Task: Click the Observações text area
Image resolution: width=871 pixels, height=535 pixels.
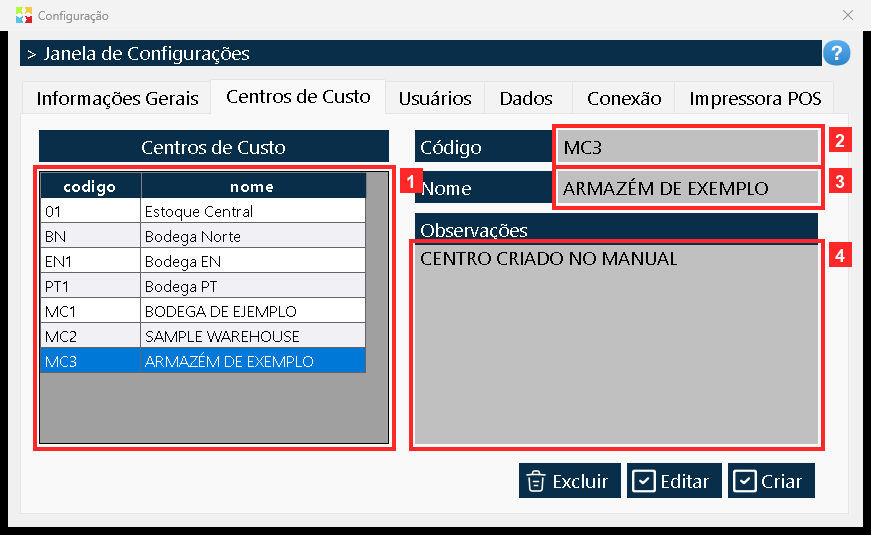Action: click(617, 344)
